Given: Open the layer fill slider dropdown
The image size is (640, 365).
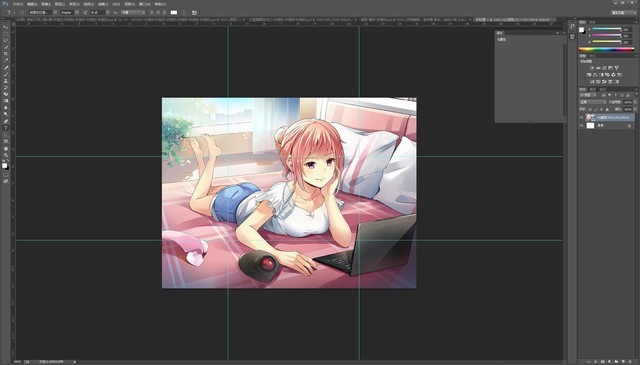Looking at the screenshot, I should [x=634, y=109].
